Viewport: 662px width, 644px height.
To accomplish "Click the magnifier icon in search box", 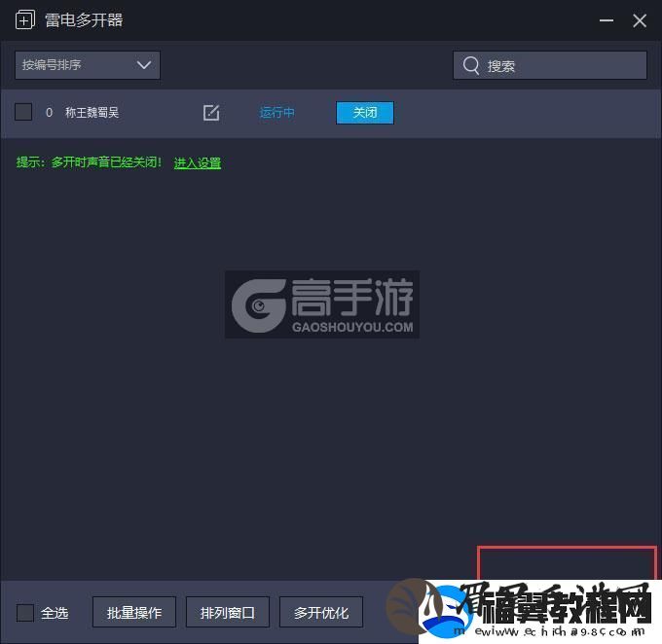I will (x=471, y=65).
